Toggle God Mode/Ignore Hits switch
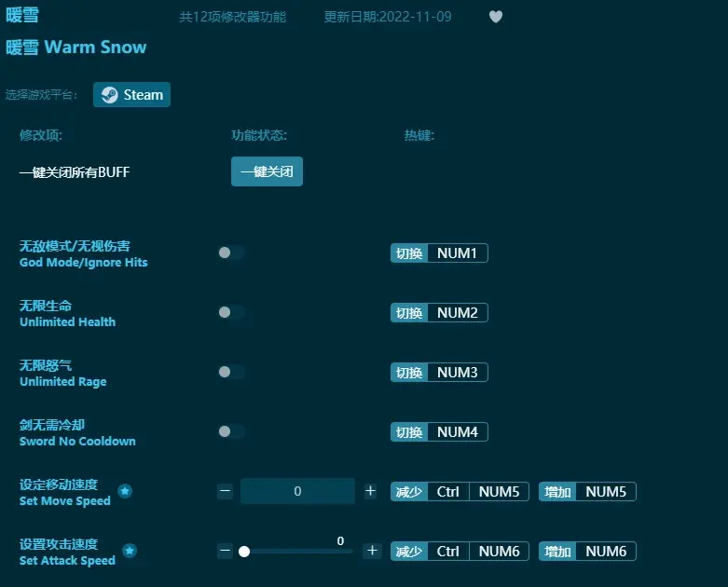 pos(231,253)
